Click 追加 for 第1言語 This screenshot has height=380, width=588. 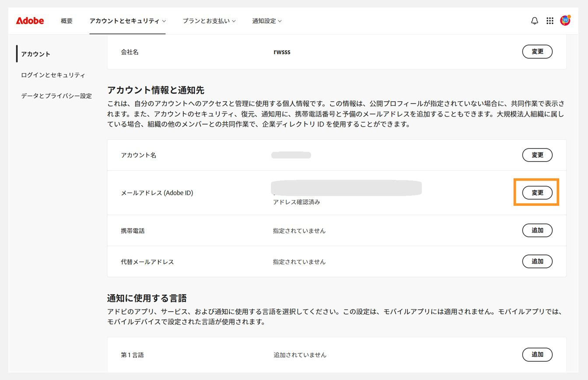coord(537,355)
